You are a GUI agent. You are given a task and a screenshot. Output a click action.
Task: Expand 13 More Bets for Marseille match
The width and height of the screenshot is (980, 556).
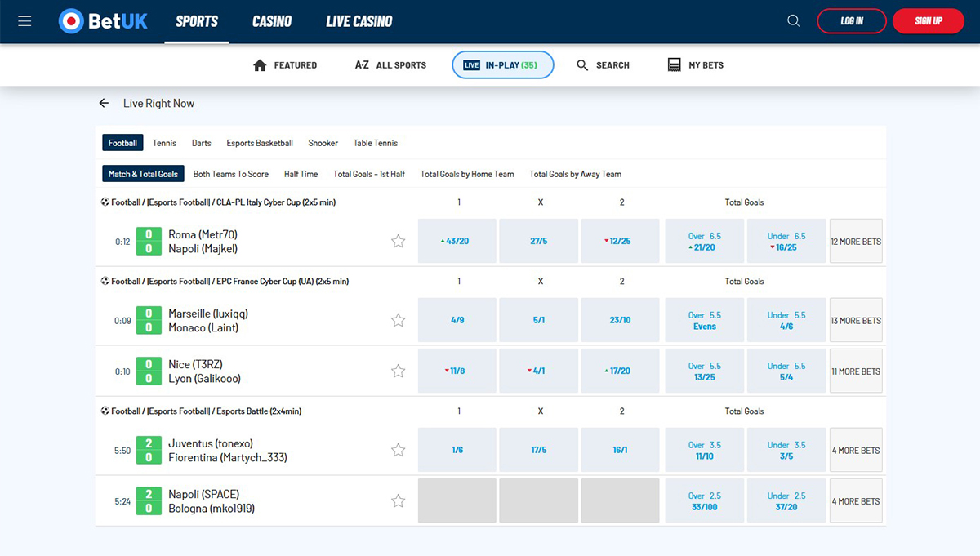[855, 320]
